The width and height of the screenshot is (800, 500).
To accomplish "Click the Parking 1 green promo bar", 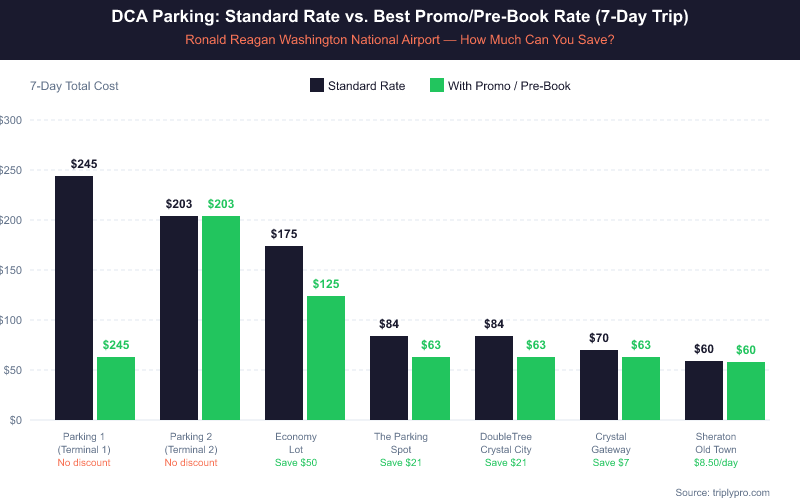I will point(116,388).
